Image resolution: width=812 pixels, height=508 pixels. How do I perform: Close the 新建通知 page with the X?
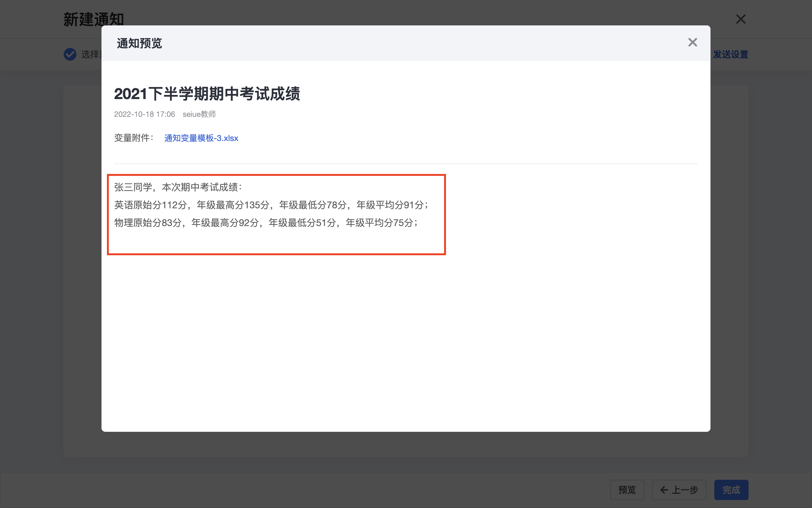[x=741, y=19]
